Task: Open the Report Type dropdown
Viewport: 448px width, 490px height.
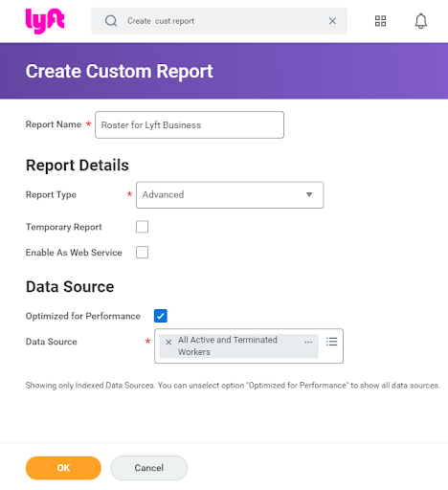Action: point(230,195)
